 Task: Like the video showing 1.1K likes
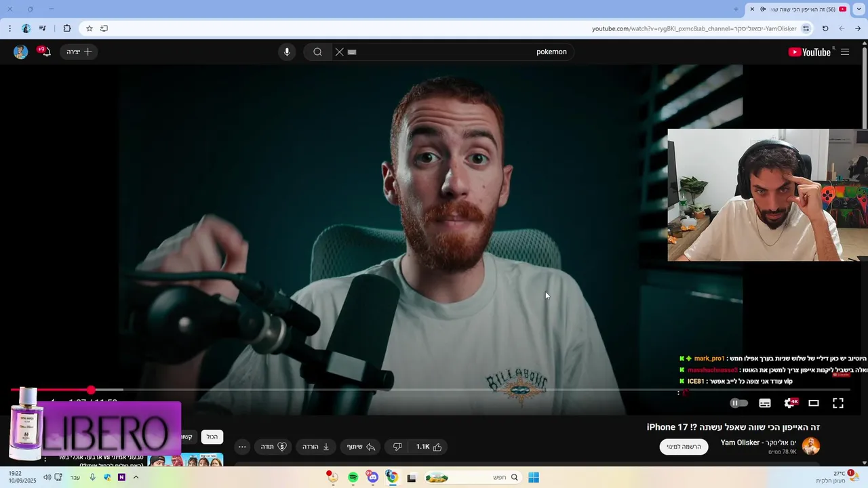coord(429,447)
